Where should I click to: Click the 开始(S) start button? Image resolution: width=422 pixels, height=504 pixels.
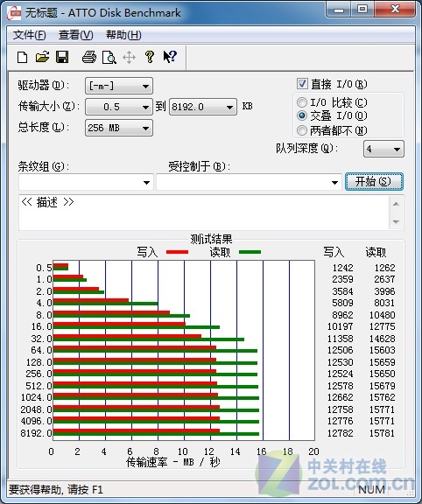pos(374,182)
